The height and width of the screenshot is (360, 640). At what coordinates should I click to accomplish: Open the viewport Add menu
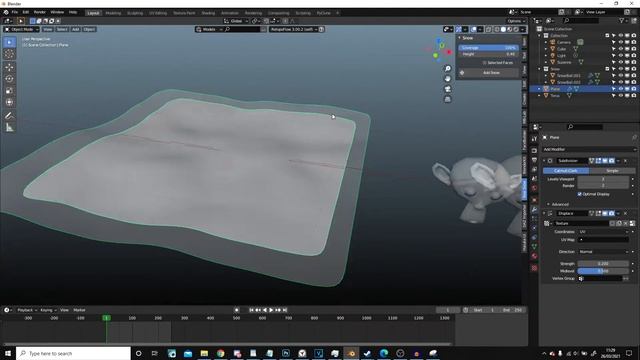(x=76, y=29)
